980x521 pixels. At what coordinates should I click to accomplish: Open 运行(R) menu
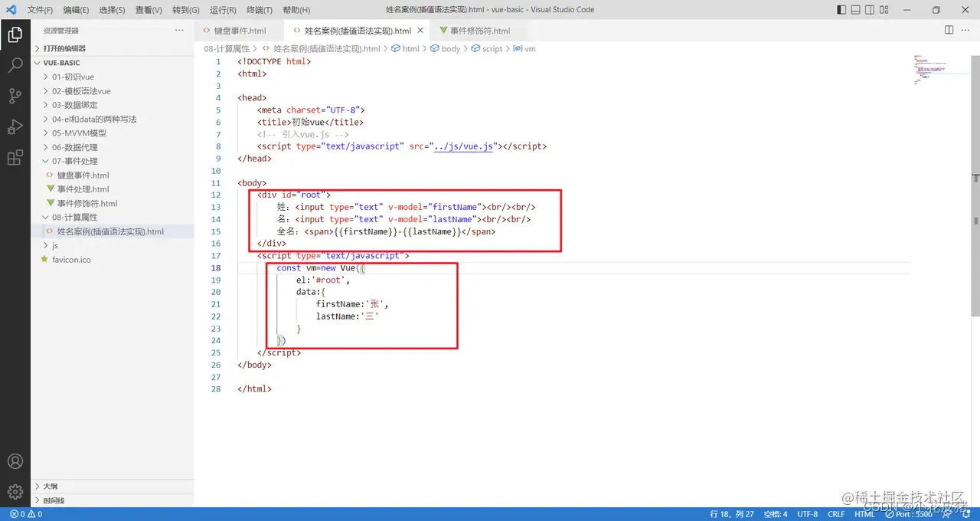coord(223,10)
